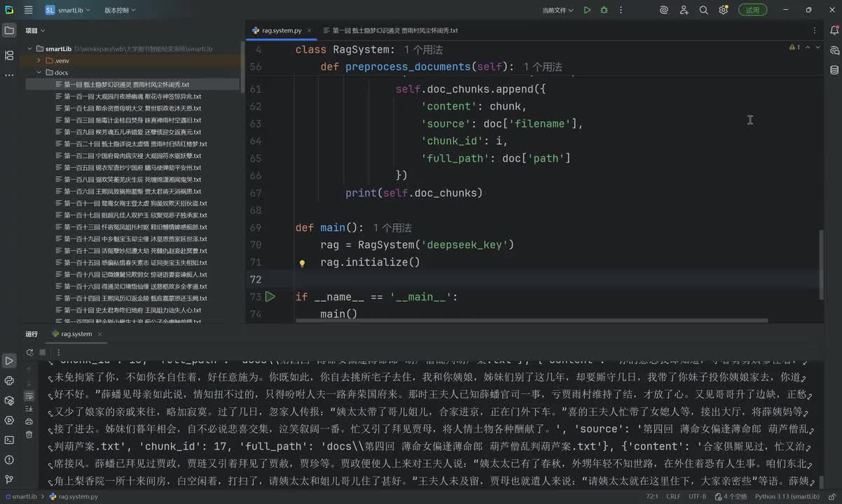Open AI chat tool window in right sidebar
The height and width of the screenshot is (504, 842).
[834, 50]
